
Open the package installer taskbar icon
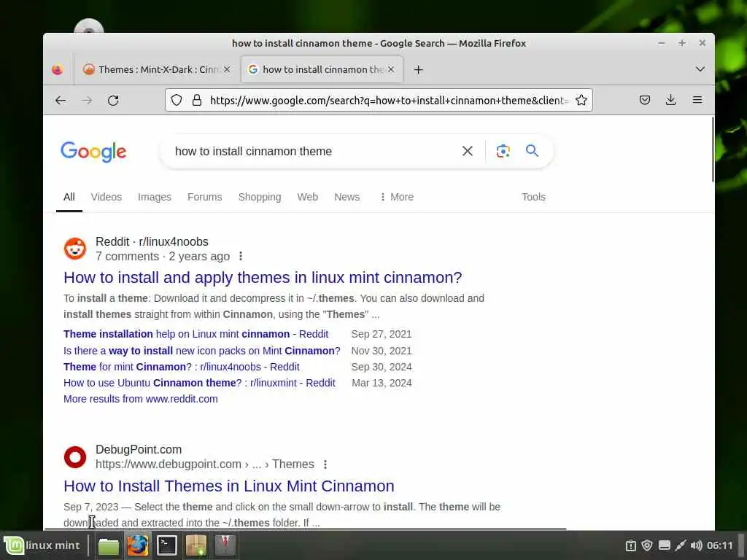[196, 545]
